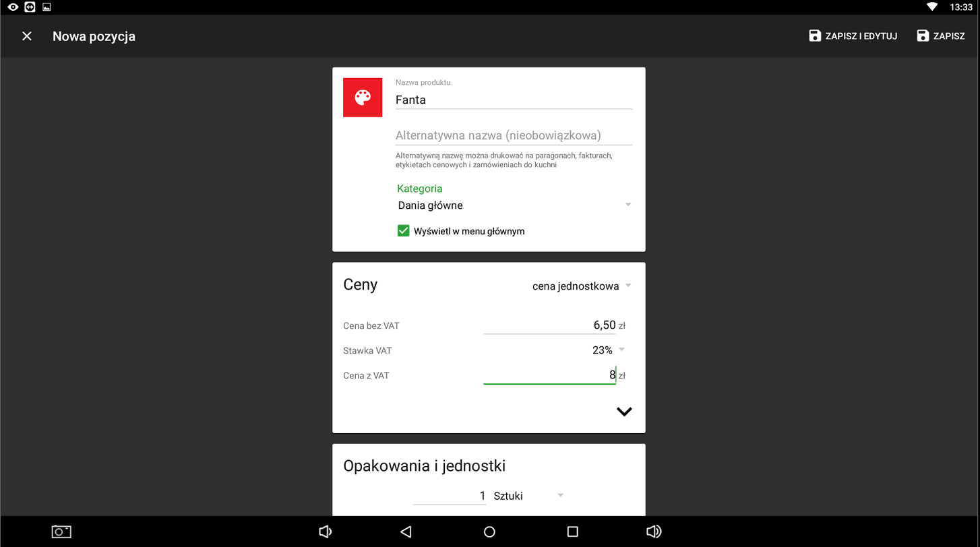Edit the Nazwa produktu field containing Fanta
This screenshot has width=980, height=547.
point(513,100)
